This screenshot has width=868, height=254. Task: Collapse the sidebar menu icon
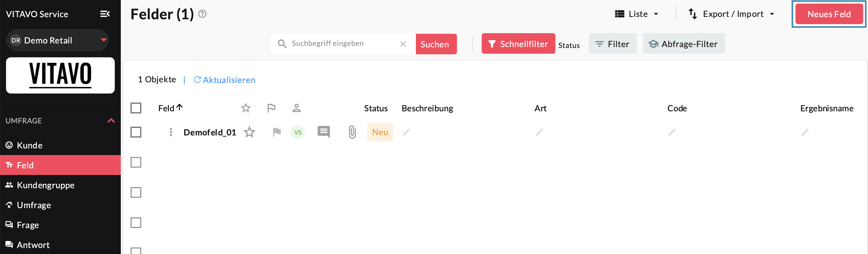[105, 14]
